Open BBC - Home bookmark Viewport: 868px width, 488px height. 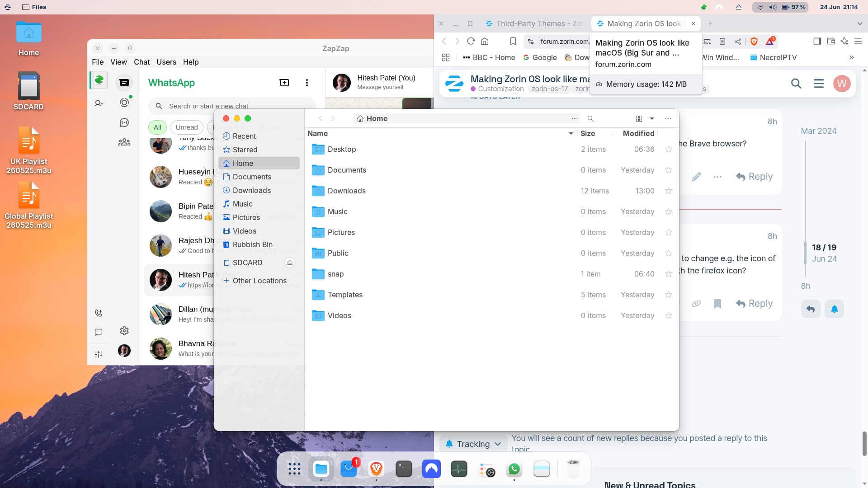click(489, 57)
